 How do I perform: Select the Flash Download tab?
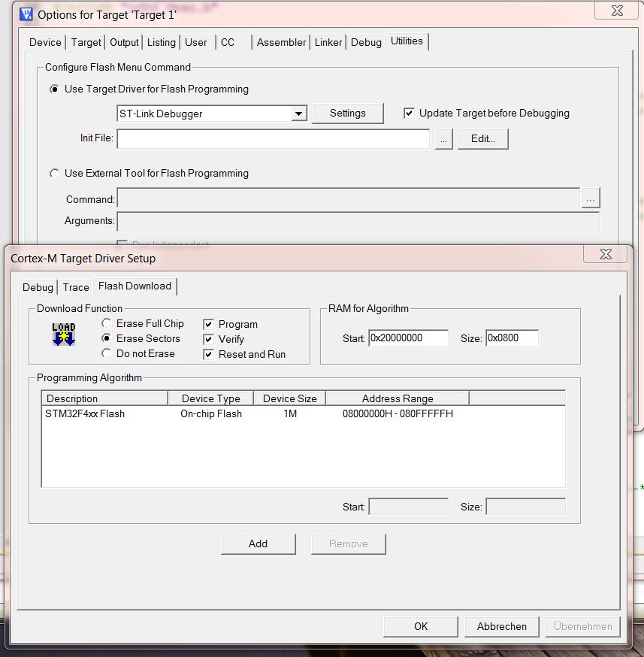point(135,286)
